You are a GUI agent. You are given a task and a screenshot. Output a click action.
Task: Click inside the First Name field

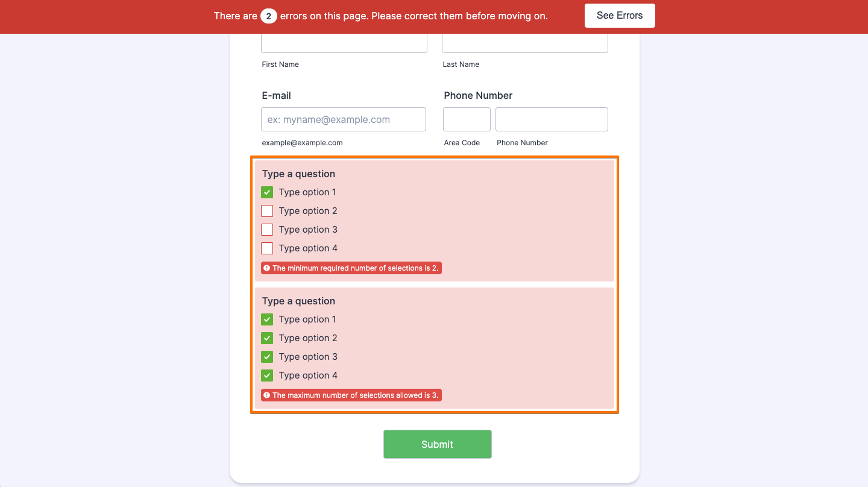click(x=344, y=42)
